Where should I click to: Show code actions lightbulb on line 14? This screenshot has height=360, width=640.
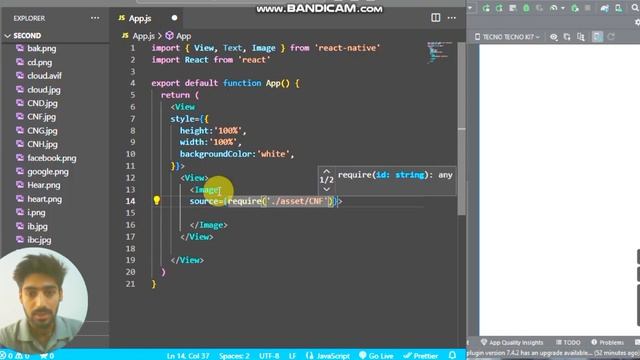point(157,200)
